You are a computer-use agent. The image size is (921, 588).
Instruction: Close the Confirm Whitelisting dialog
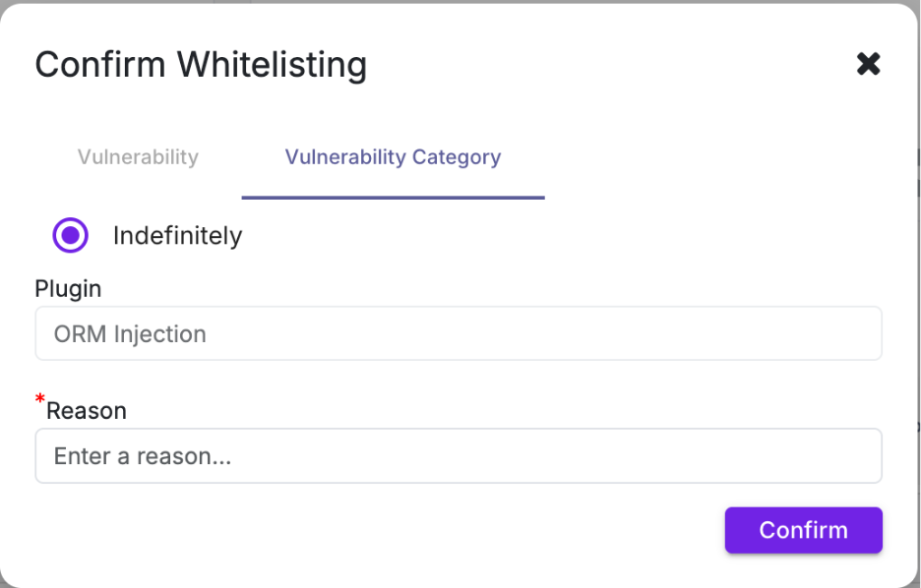tap(868, 65)
